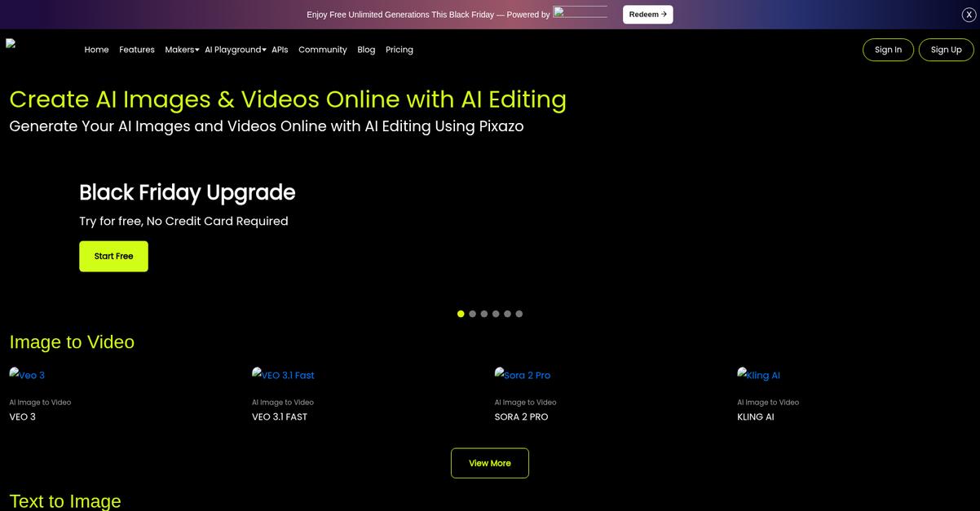980x511 pixels.
Task: Open the Blog link
Action: 366,49
